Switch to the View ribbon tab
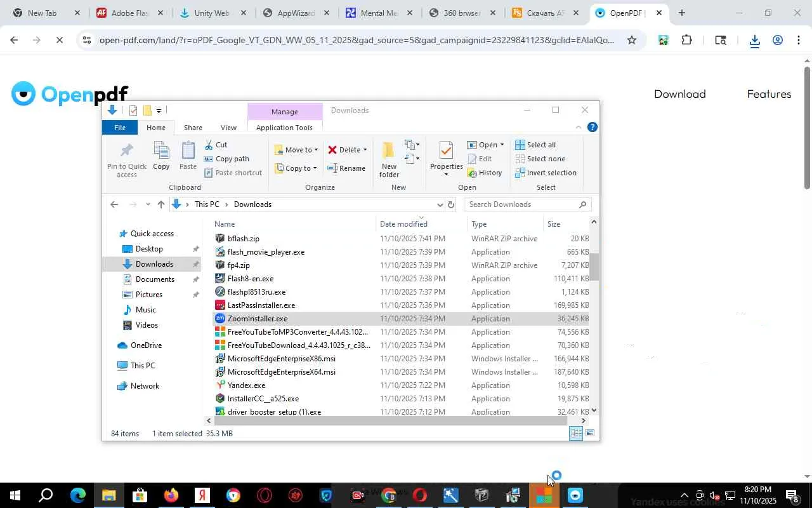Image resolution: width=812 pixels, height=508 pixels. pos(228,128)
